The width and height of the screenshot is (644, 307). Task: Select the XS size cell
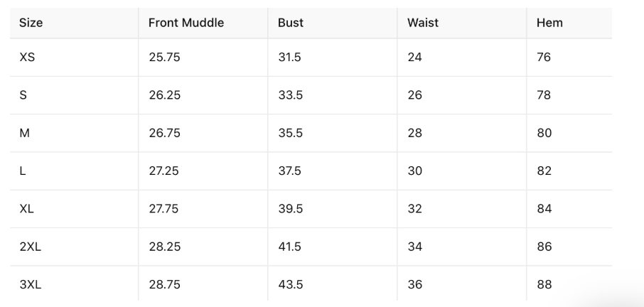[x=27, y=58]
